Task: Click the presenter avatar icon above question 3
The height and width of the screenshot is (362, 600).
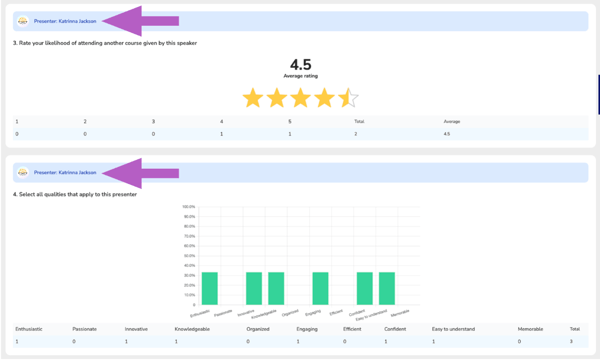Action: [23, 21]
